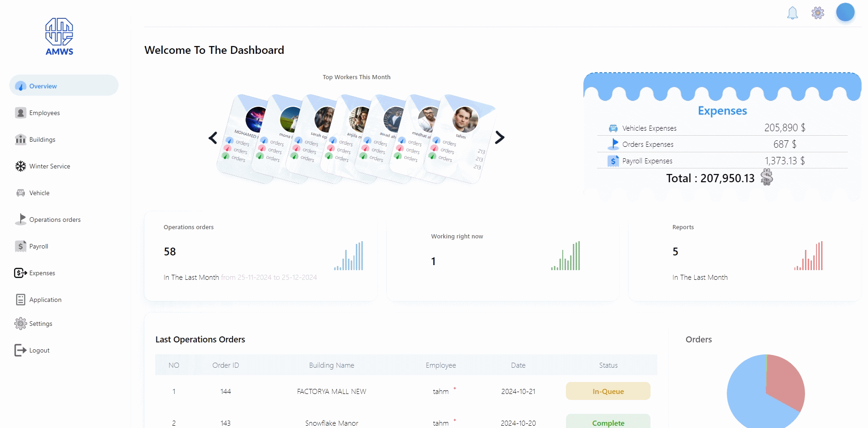
Task: Click the Logout arrow icon
Action: point(21,350)
